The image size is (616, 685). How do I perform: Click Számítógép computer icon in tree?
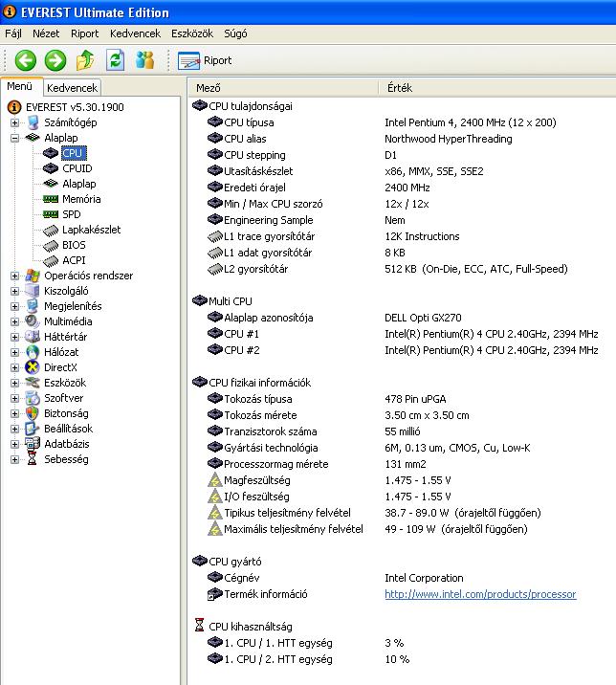pyautogui.click(x=33, y=122)
